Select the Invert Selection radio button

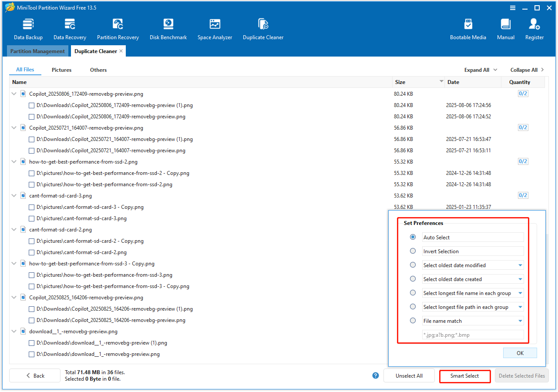click(x=413, y=251)
